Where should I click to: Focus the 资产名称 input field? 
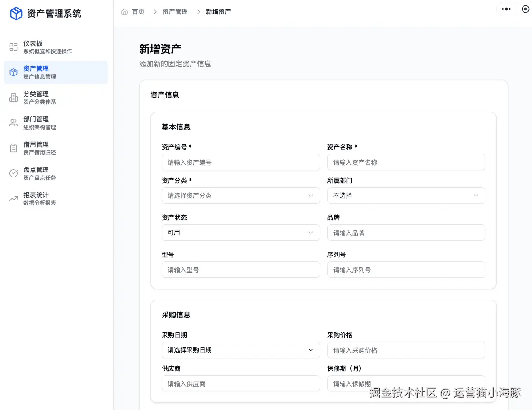[406, 163]
